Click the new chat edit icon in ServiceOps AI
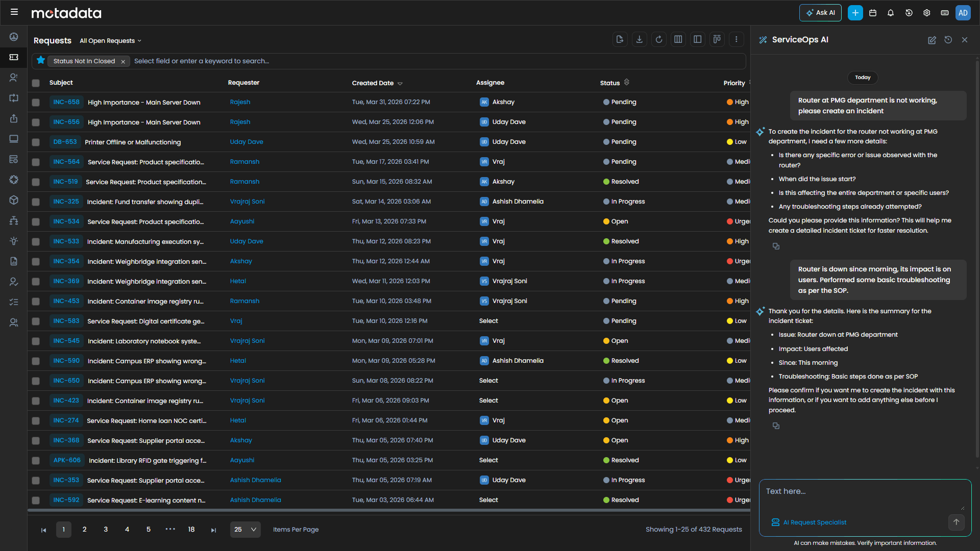Image resolution: width=980 pixels, height=551 pixels. click(932, 40)
